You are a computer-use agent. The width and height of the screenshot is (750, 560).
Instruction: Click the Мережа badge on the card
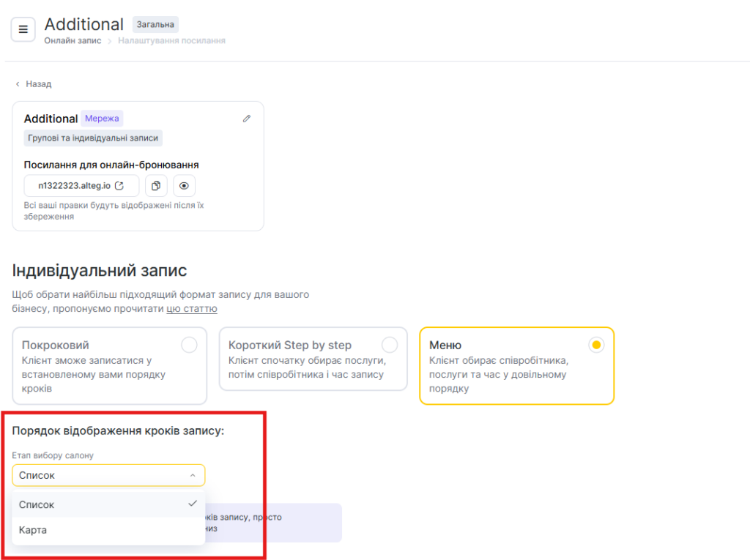pyautogui.click(x=102, y=119)
